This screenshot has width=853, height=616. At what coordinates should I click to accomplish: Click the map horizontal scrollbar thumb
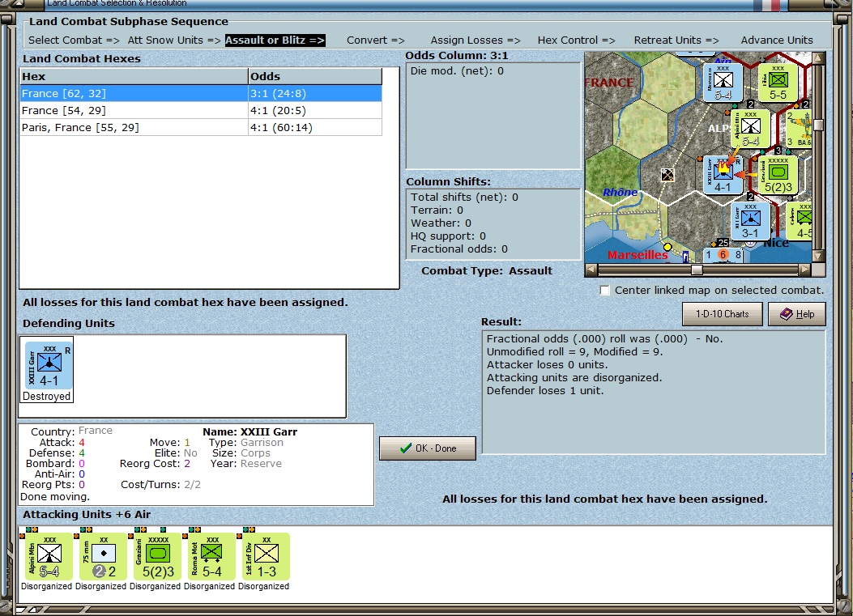[x=697, y=270]
